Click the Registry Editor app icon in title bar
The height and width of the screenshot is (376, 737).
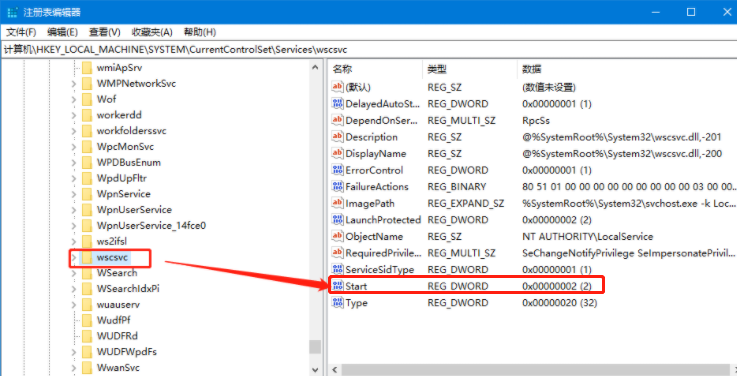(12, 12)
